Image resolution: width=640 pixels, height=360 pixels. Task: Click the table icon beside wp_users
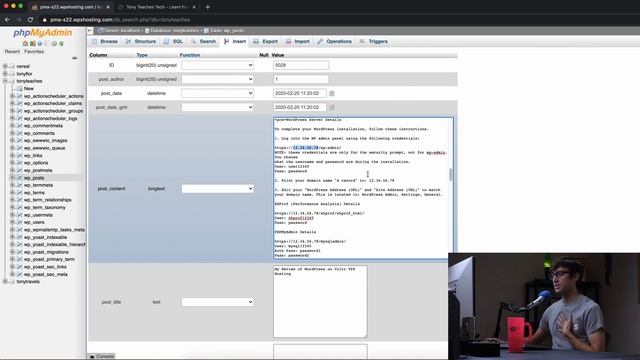(19, 222)
